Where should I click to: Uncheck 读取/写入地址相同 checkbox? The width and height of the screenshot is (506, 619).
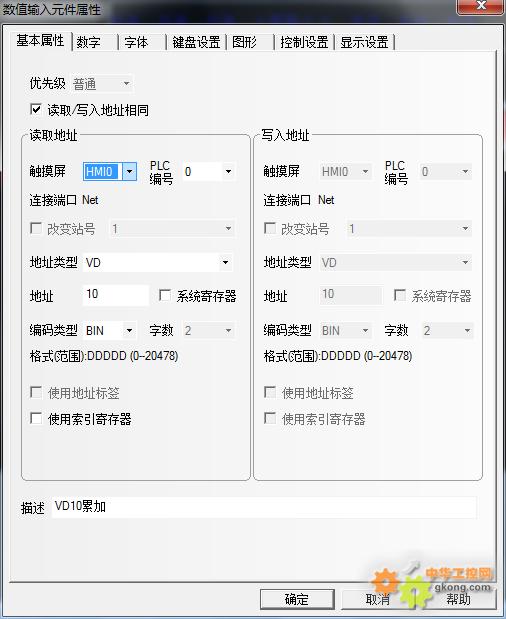coord(36,109)
